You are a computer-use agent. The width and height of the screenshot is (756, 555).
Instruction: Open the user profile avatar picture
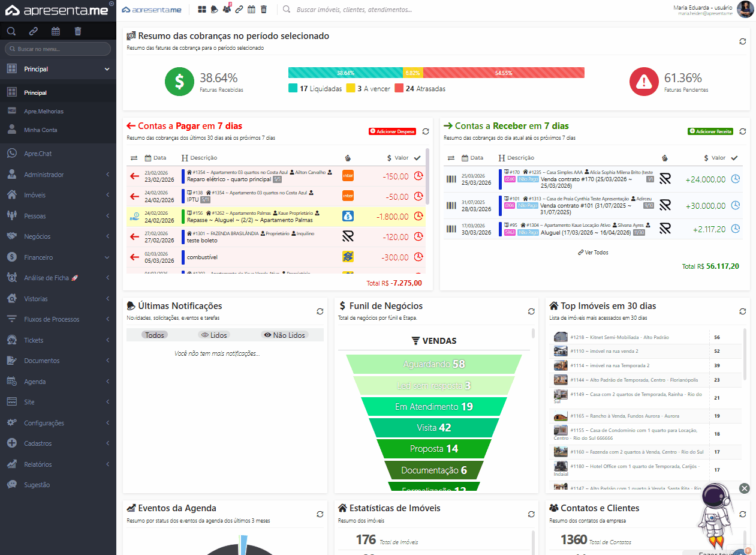click(745, 9)
